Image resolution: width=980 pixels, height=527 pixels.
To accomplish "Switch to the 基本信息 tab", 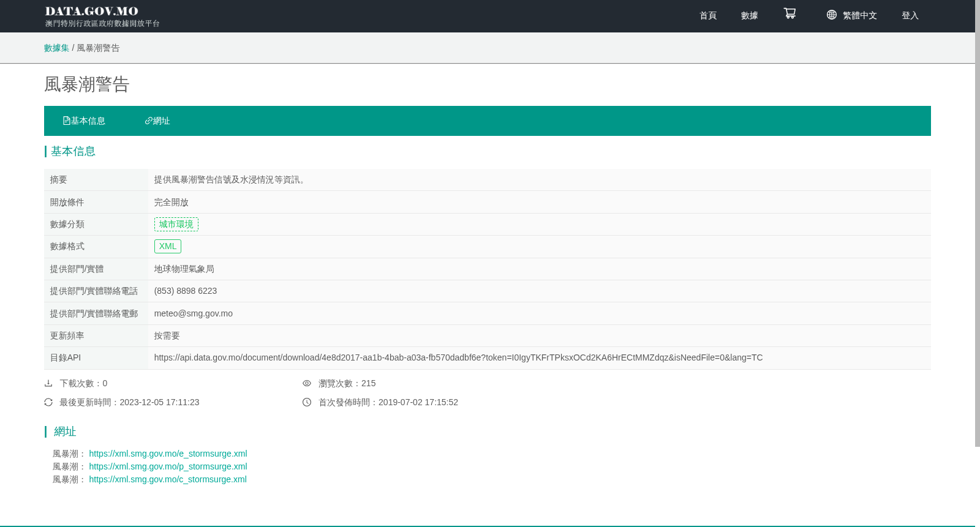I will [84, 121].
